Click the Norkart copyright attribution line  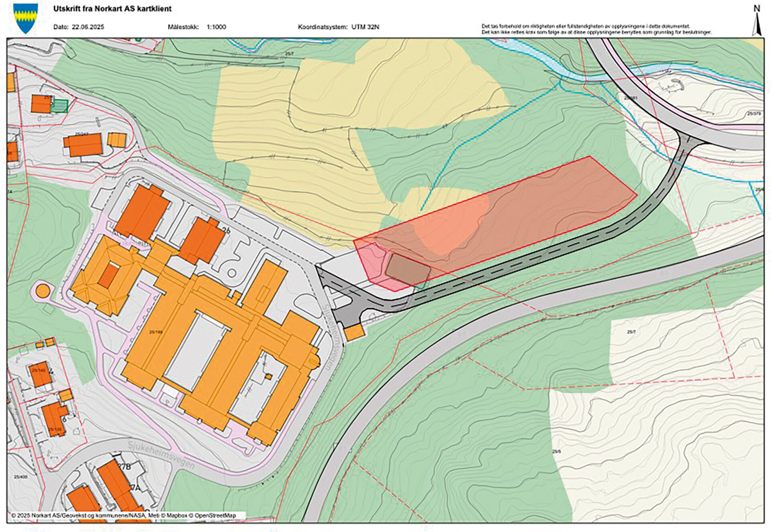(x=123, y=516)
